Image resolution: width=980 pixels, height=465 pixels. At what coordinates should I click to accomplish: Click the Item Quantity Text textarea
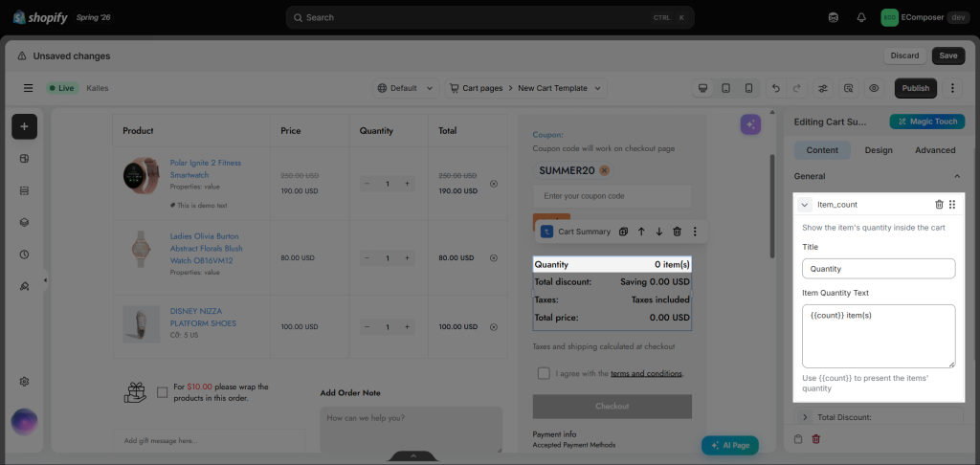879,336
